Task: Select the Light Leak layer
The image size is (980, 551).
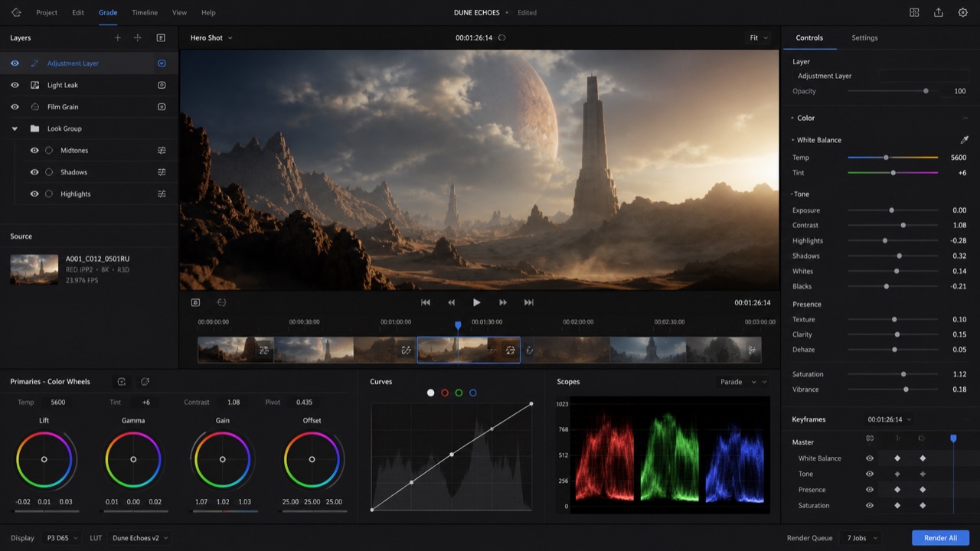Action: [x=89, y=85]
